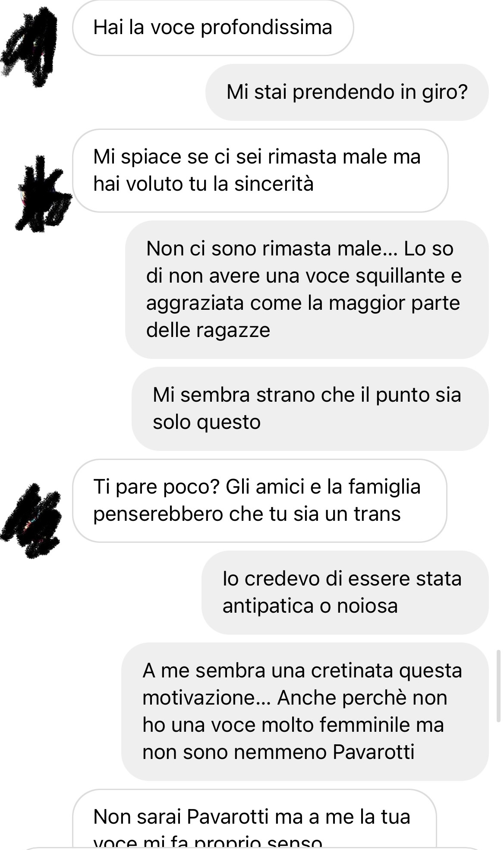Image resolution: width=504 pixels, height=850 pixels.
Task: Tap 'antipatica o noiosa' text line
Action: (x=310, y=606)
